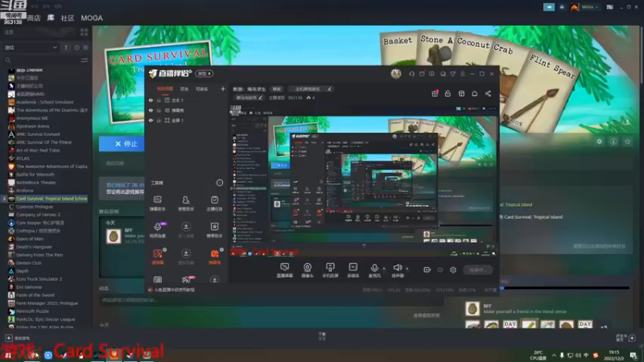Add a 直播屏幕 screen capture source
Viewport: 644px width, 362px height.
coord(285,270)
